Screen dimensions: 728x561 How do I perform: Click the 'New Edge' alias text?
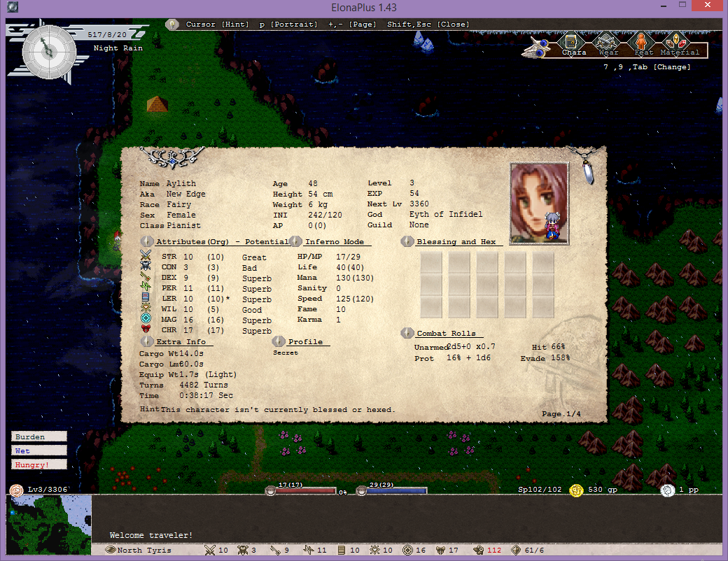[x=185, y=194]
